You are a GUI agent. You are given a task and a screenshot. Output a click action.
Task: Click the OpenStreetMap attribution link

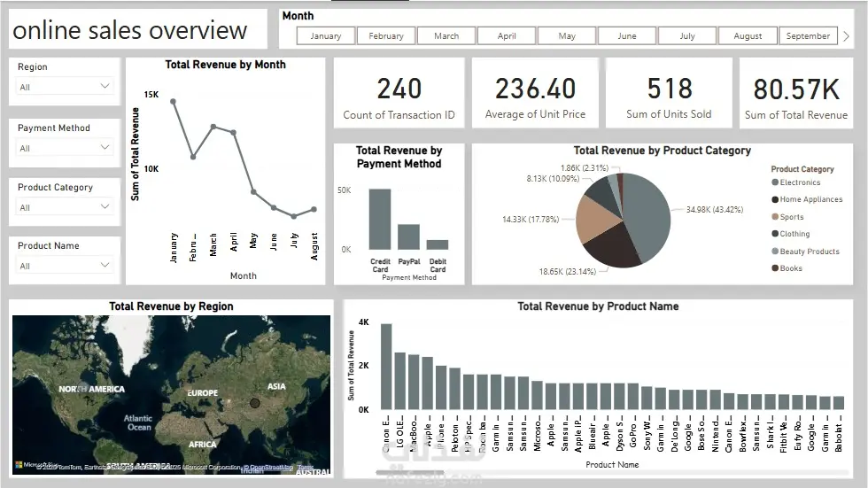coord(267,467)
